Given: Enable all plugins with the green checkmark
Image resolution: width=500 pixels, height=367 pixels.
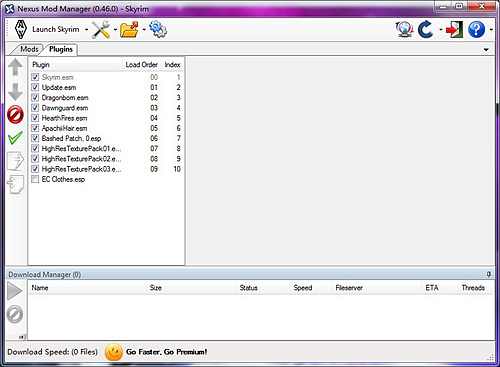Looking at the screenshot, I should coord(15,138).
